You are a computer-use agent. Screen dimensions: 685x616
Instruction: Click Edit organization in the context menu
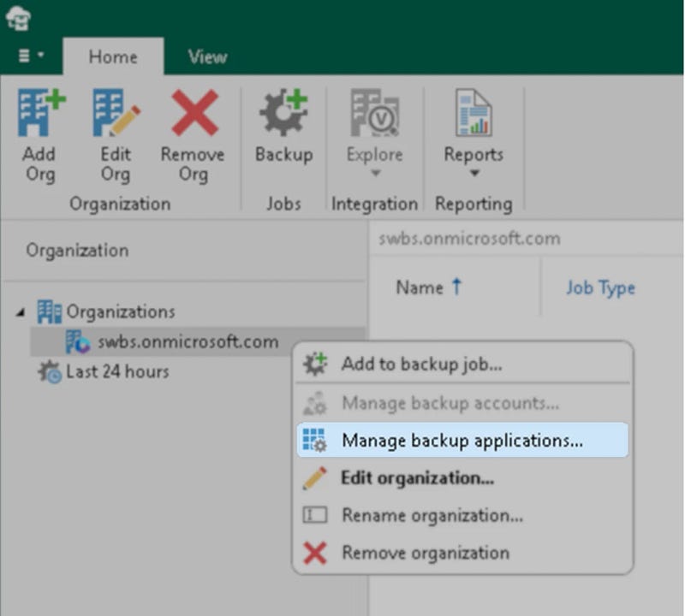(x=417, y=478)
